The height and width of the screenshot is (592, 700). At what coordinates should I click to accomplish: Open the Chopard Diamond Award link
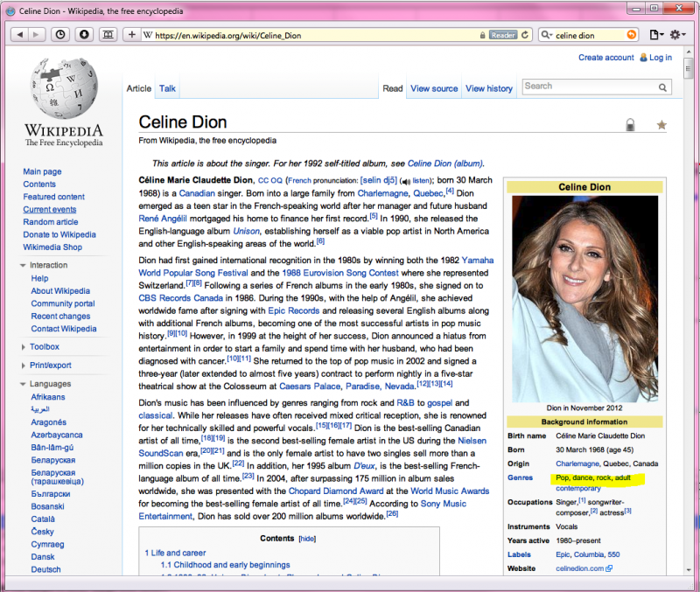336,491
